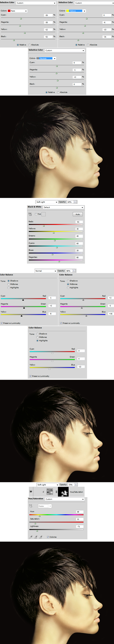Click the on-image adjustment hand in Black & White
The image size is (114, 644).
(x=30, y=214)
